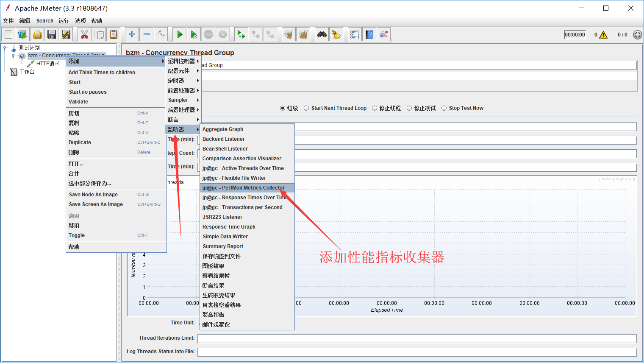Save the test plan with the disk icon
The width and height of the screenshot is (644, 363).
coord(51,34)
